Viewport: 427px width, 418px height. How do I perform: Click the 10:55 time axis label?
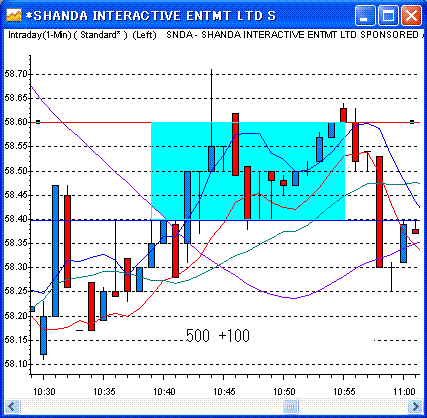pos(344,391)
